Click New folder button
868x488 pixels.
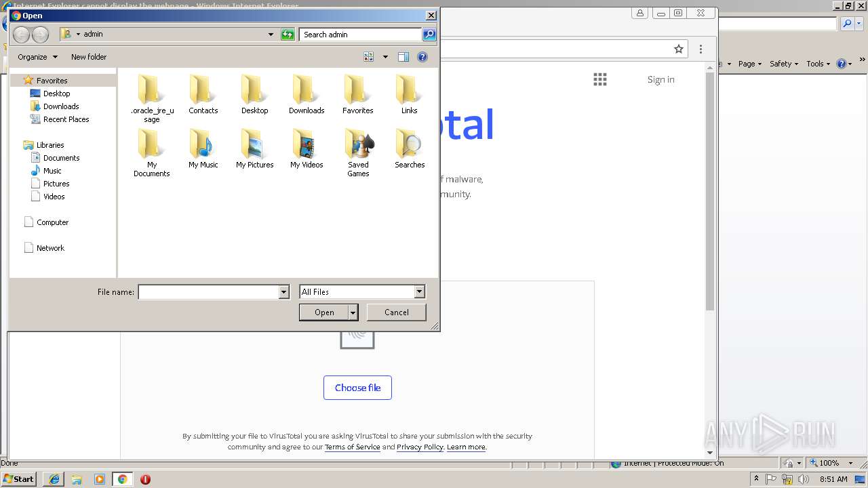(x=89, y=57)
